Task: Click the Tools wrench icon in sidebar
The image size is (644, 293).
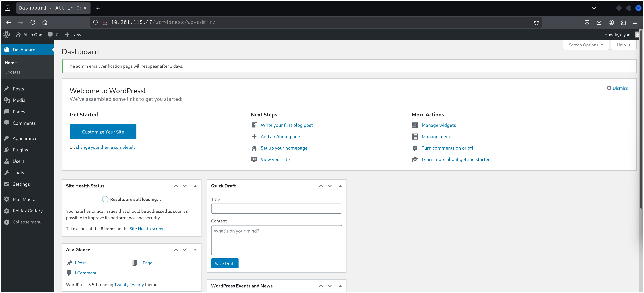Action: coord(7,173)
